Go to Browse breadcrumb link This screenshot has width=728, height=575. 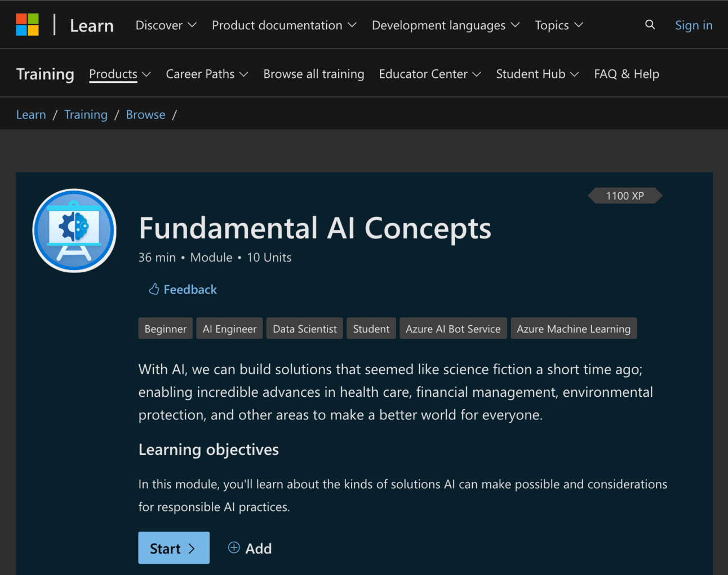[x=145, y=114]
